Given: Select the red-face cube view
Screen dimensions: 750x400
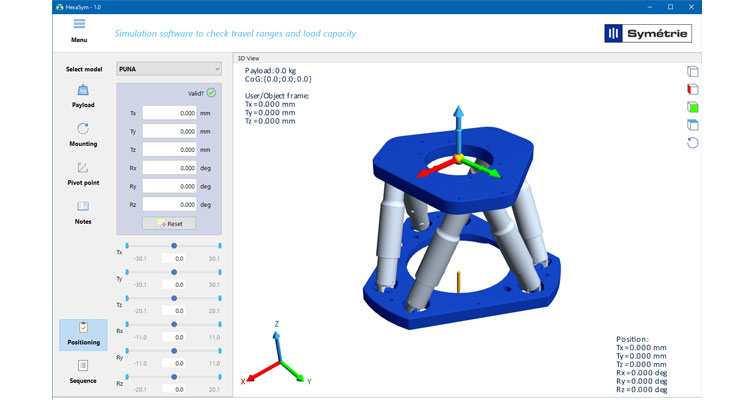Looking at the screenshot, I should (x=693, y=89).
